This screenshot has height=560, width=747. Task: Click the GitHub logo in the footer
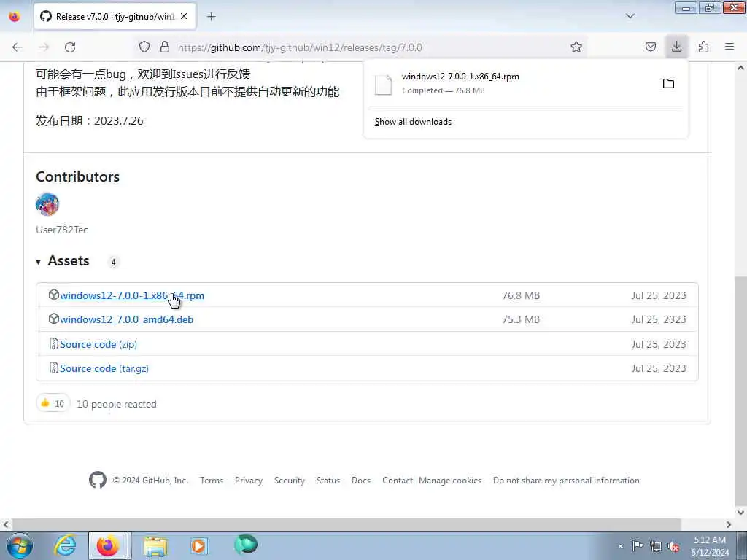[x=98, y=480]
